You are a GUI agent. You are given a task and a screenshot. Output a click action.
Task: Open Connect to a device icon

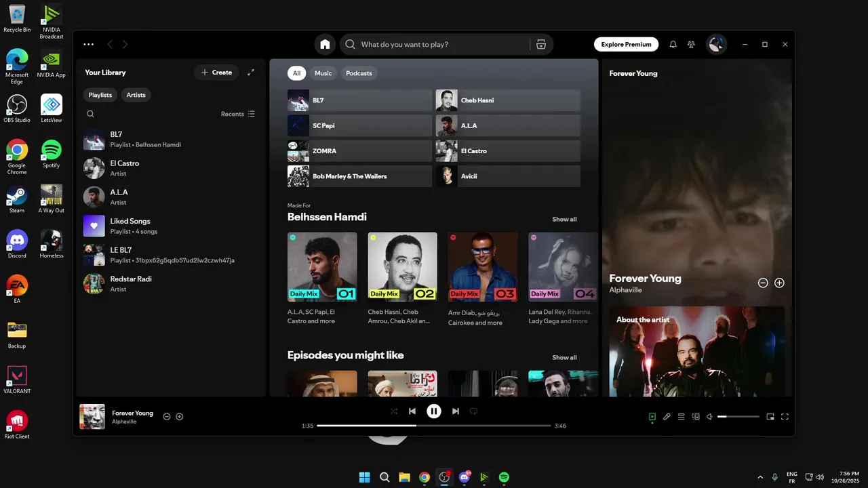pyautogui.click(x=696, y=417)
